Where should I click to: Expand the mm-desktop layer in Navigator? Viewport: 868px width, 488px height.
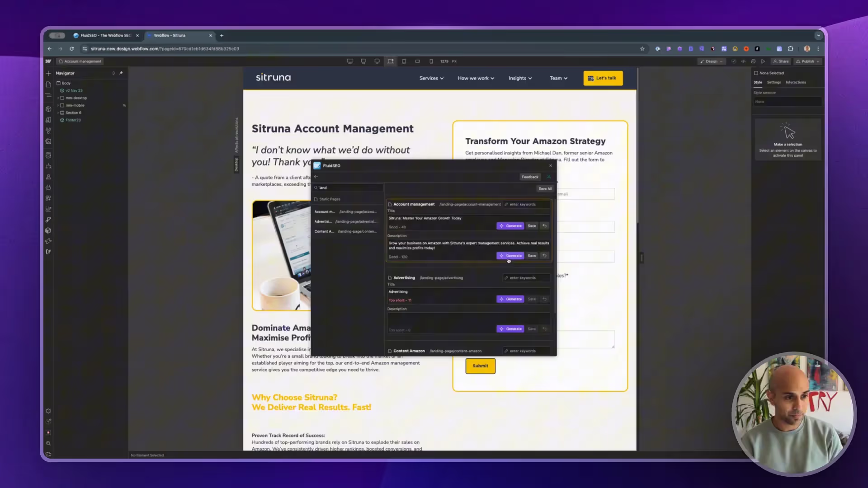pyautogui.click(x=58, y=98)
